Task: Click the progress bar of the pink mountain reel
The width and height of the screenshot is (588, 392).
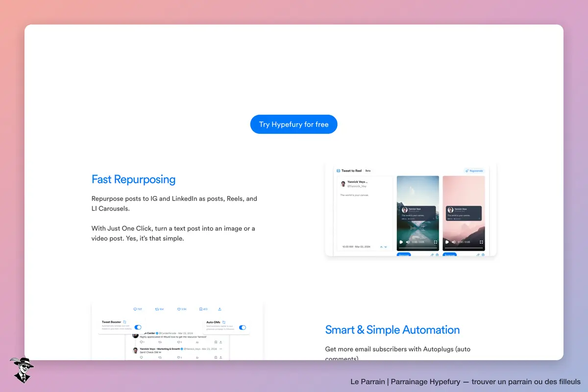Action: click(464, 248)
